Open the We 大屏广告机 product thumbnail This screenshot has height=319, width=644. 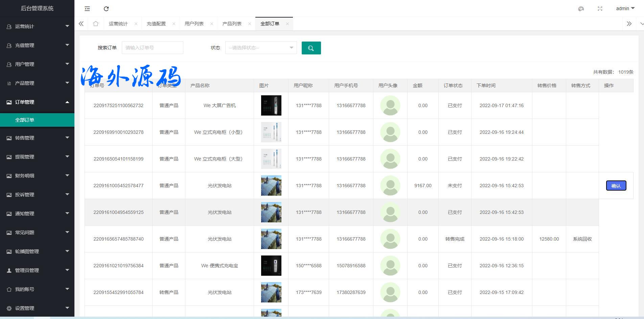click(x=271, y=105)
